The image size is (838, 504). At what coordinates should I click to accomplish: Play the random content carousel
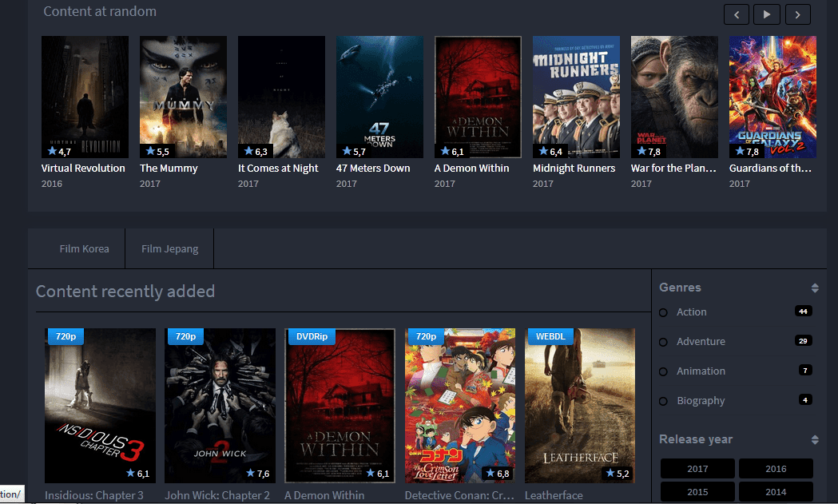point(767,14)
